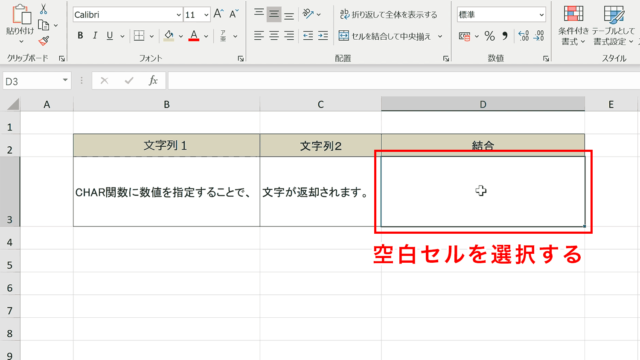The width and height of the screenshot is (640, 360).
Task: Click the Comma Style icon
Action: [505, 36]
